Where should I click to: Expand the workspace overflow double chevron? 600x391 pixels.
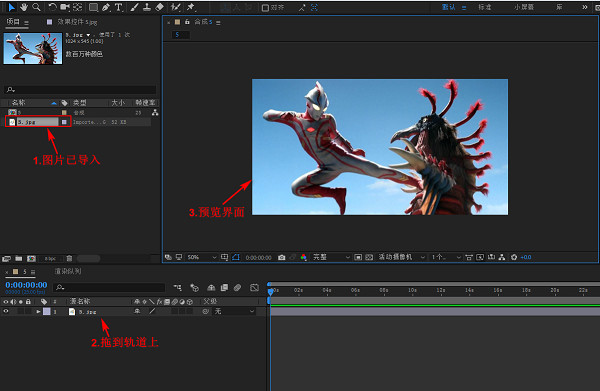pyautogui.click(x=585, y=7)
